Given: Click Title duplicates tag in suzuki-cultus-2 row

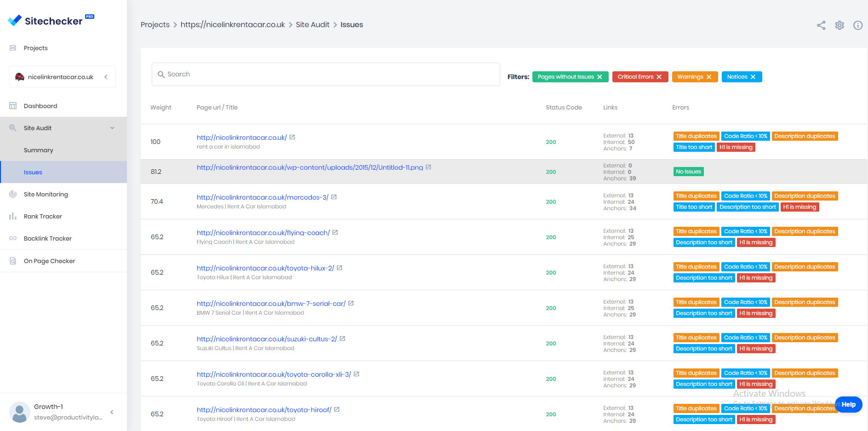Looking at the screenshot, I should 696,338.
